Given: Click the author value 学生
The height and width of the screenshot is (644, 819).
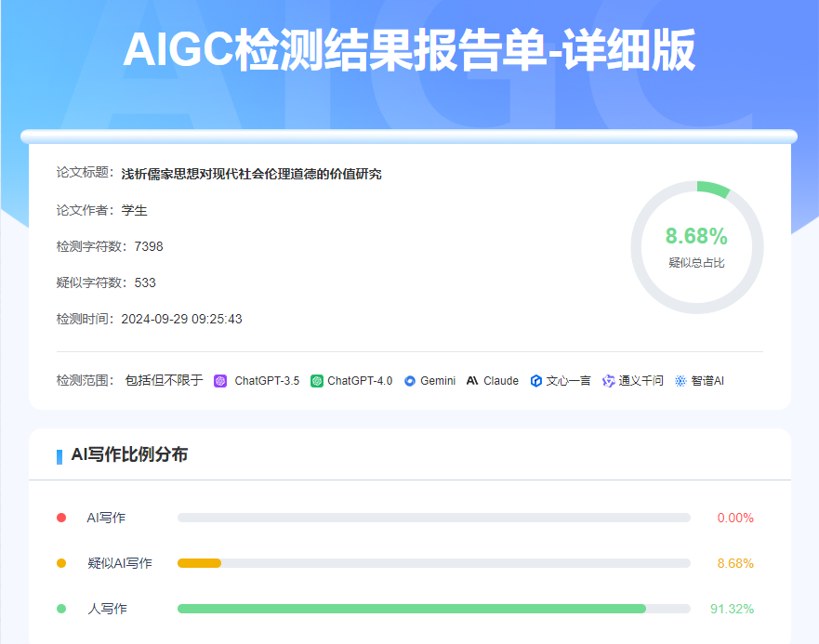Looking at the screenshot, I should point(134,211).
